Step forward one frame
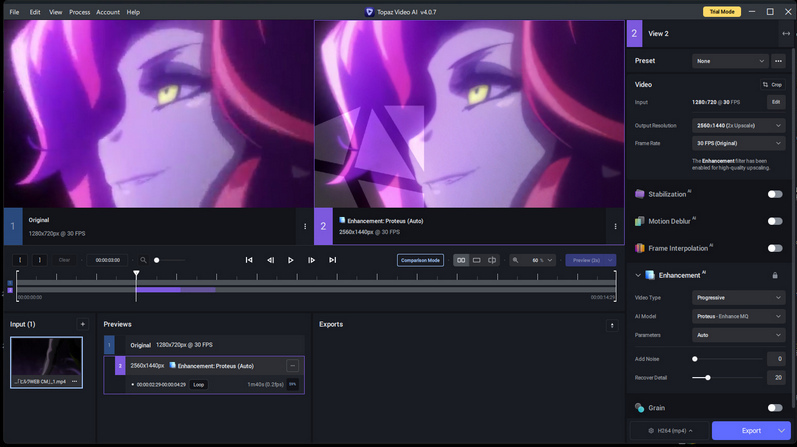This screenshot has width=797, height=447. click(311, 260)
